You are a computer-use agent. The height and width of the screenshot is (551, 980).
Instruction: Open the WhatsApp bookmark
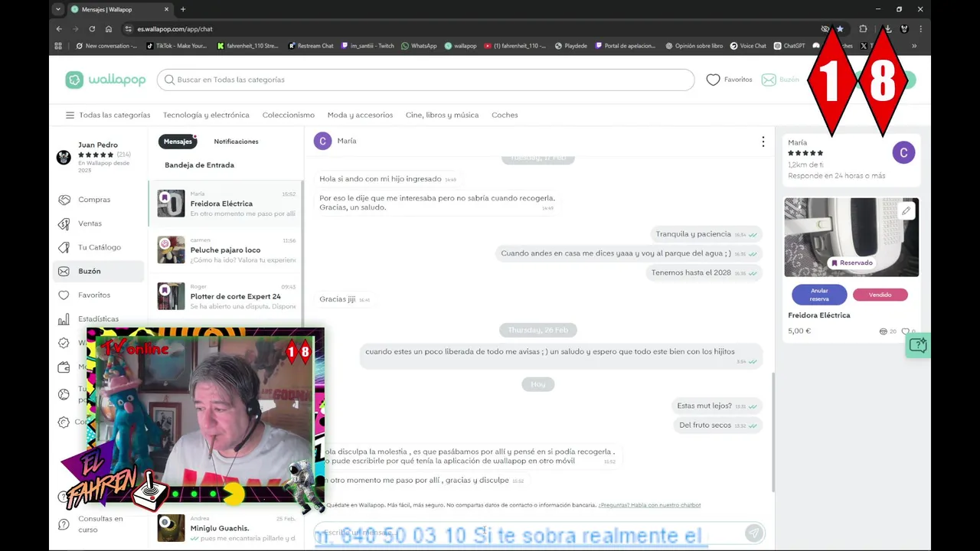click(x=419, y=46)
